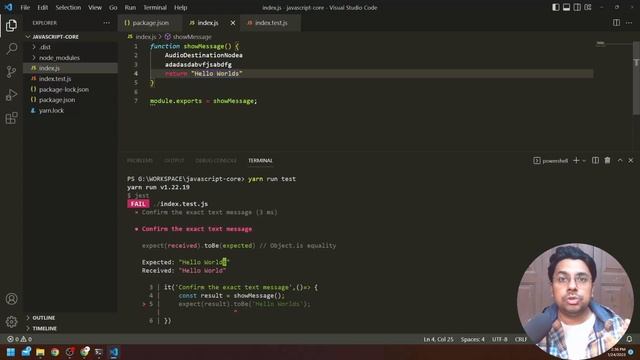Split the editor to the right
The image size is (640, 360).
point(616,23)
